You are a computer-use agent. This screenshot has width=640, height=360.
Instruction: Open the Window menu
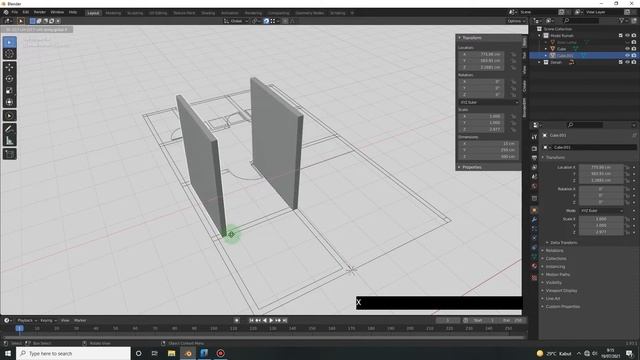click(57, 12)
